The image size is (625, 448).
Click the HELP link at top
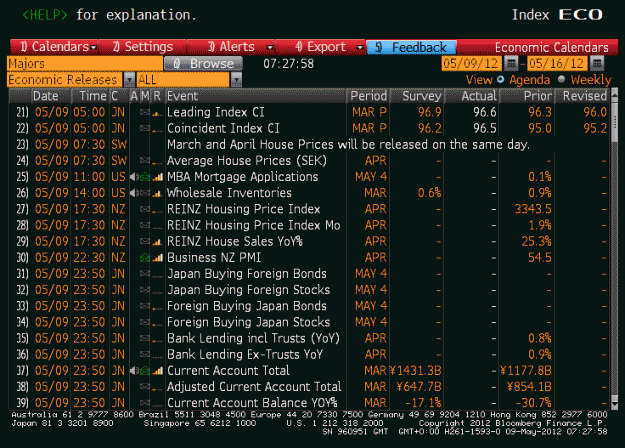click(45, 15)
